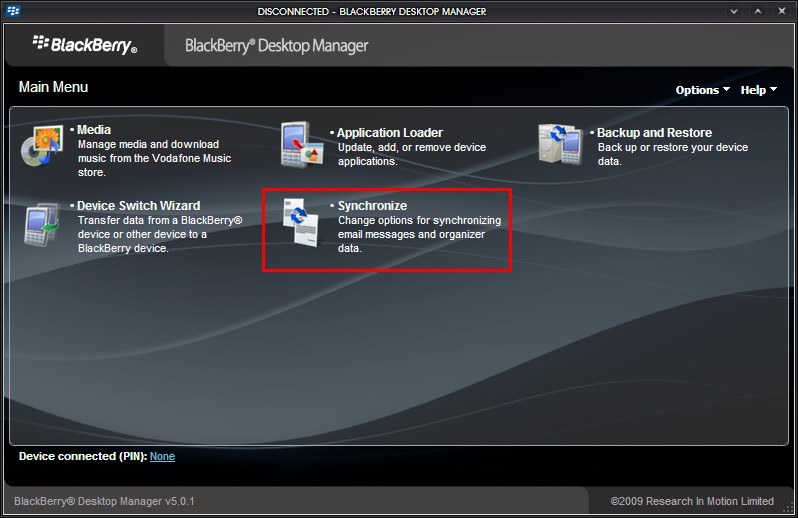Image resolution: width=798 pixels, height=518 pixels.
Task: Open the Application Loader heading
Action: pos(390,133)
